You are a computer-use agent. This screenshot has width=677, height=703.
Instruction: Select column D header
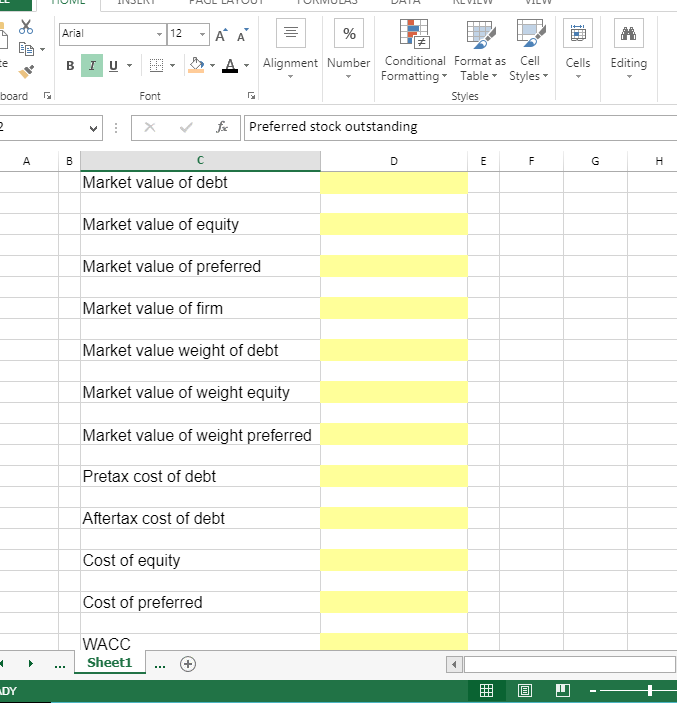(x=394, y=161)
